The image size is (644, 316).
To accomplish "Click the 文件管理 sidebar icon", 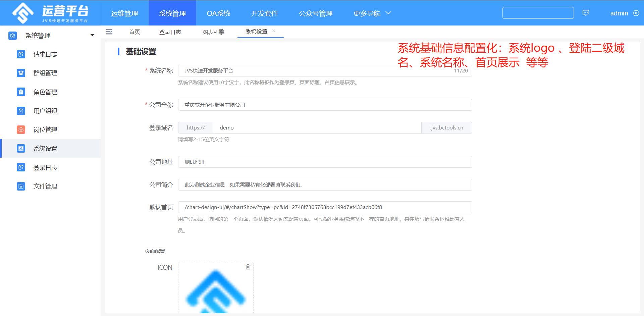I will [21, 186].
